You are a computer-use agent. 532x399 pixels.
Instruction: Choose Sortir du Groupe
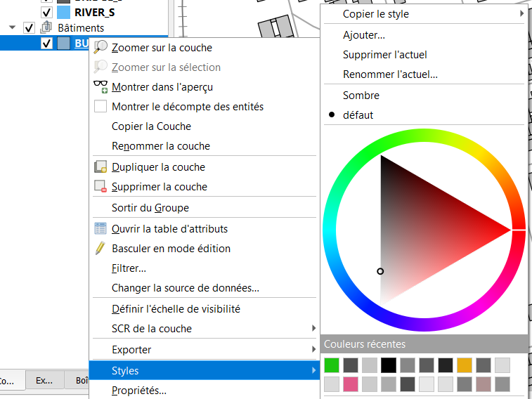[205, 207]
